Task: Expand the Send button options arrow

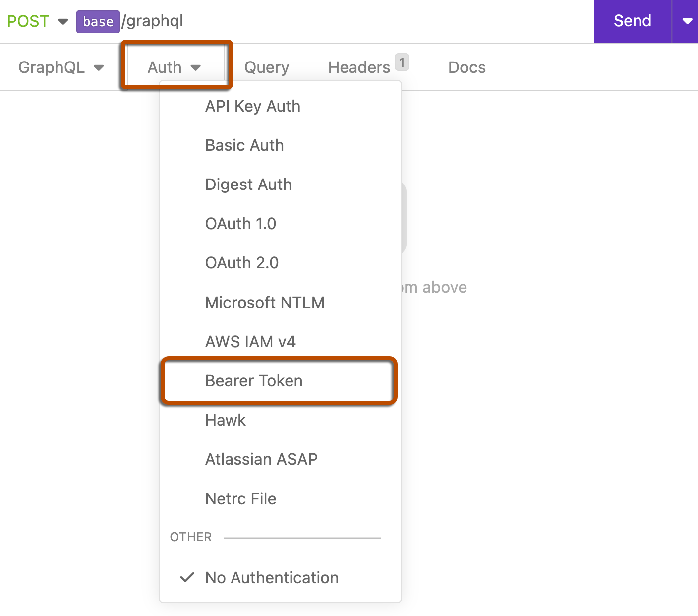Action: [x=687, y=21]
